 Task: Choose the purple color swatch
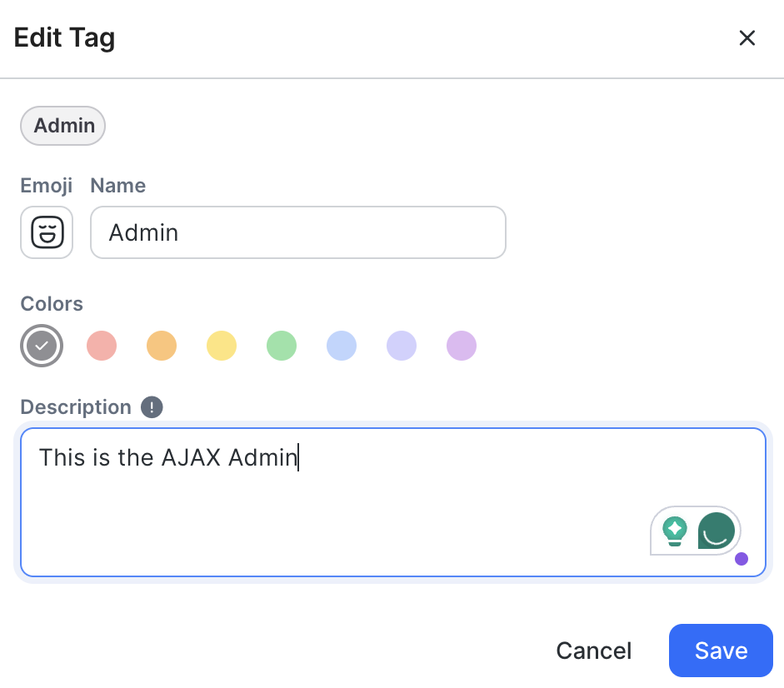coord(462,346)
